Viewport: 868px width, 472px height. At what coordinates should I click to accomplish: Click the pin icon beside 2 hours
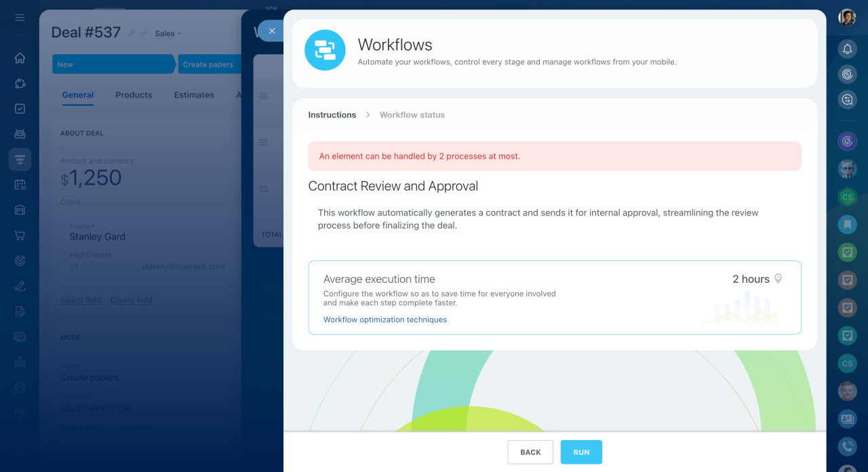(x=778, y=279)
